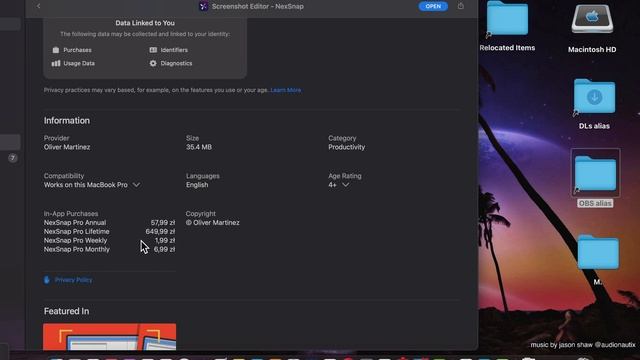The height and width of the screenshot is (360, 640).
Task: Click the share icon next to OPEN
Action: click(x=461, y=6)
